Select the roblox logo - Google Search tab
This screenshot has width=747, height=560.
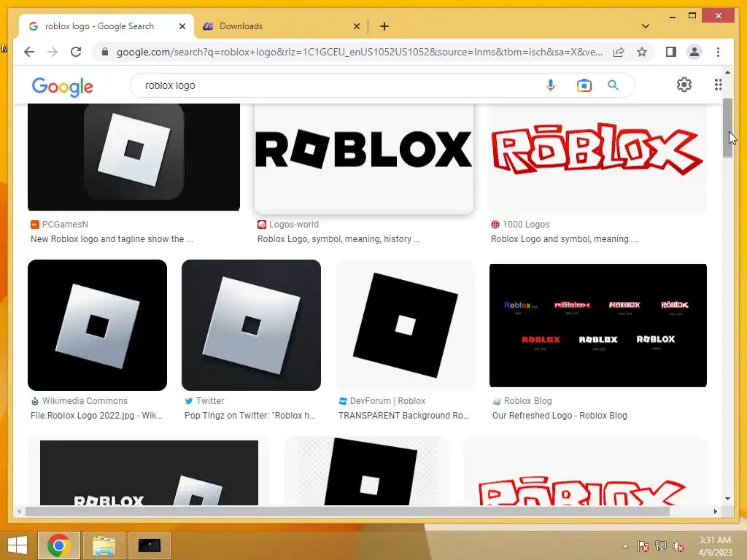[x=107, y=26]
